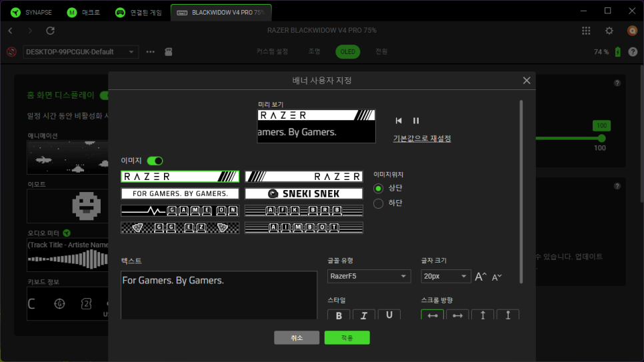Click the lower panel help icon
644x362 pixels.
[617, 186]
